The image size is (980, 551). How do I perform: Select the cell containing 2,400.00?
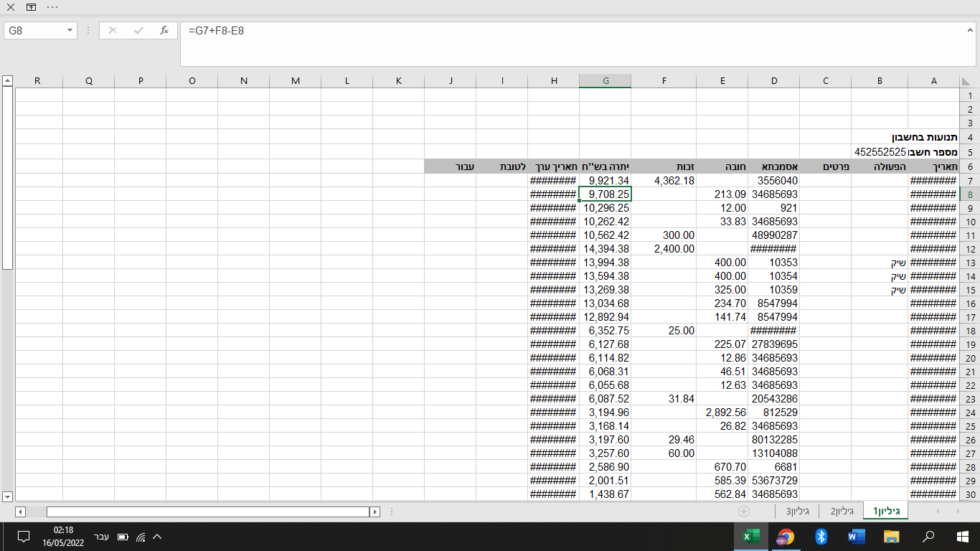coord(664,249)
